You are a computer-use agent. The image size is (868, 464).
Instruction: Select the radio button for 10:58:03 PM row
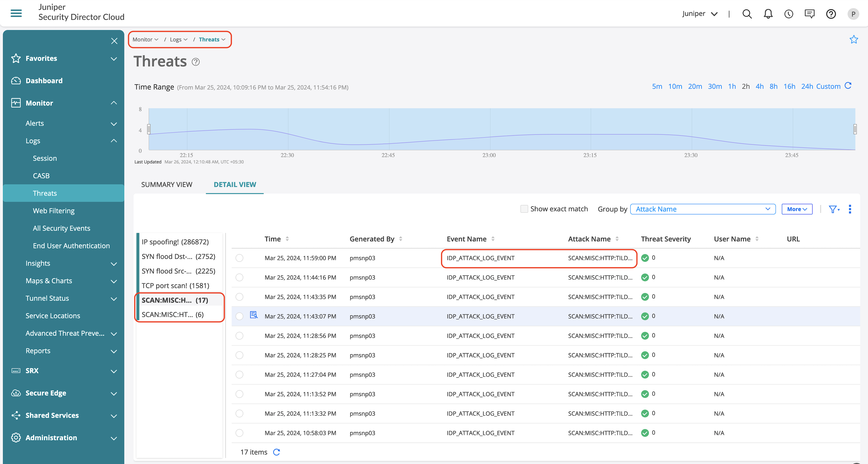coord(239,433)
